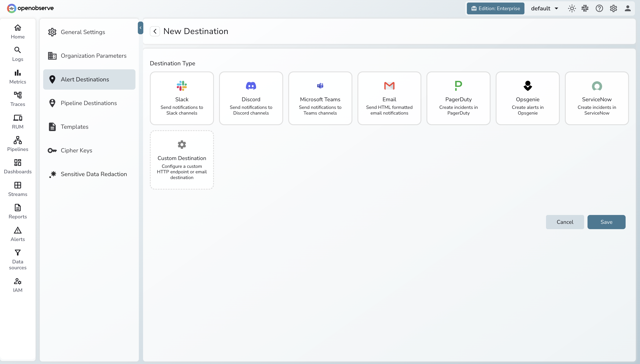Open Dashboards from the sidebar
The width and height of the screenshot is (640, 364).
pyautogui.click(x=17, y=166)
